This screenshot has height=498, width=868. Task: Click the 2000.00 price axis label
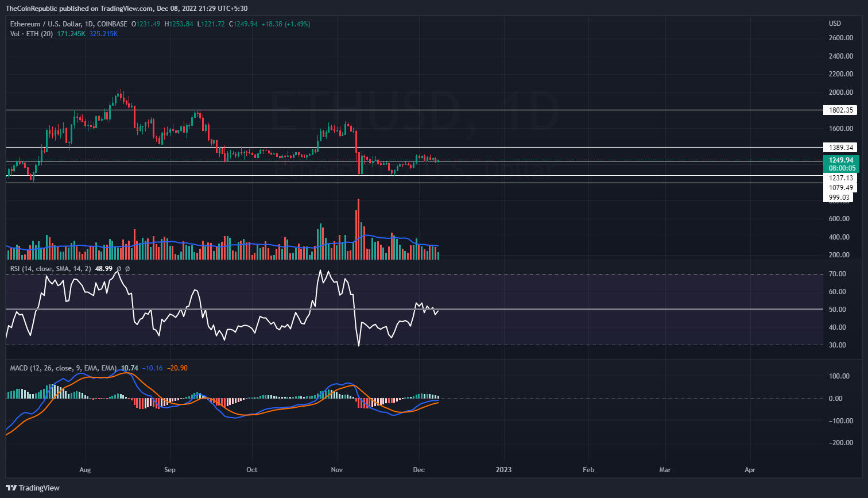tap(840, 92)
